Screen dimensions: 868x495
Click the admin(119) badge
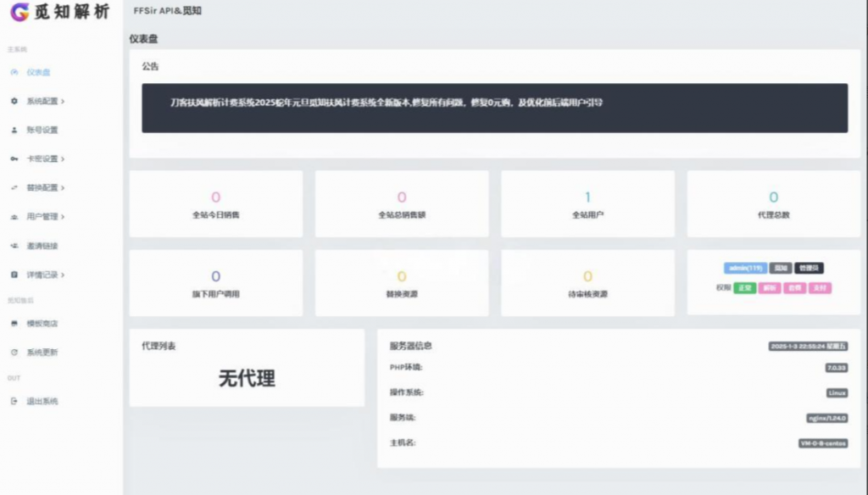coord(744,268)
